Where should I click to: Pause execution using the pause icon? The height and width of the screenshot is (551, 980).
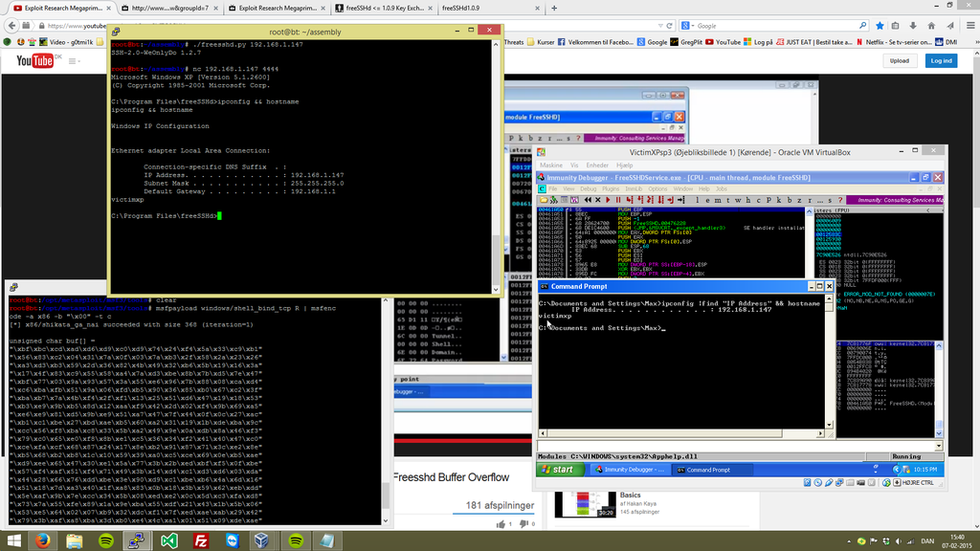tap(619, 199)
